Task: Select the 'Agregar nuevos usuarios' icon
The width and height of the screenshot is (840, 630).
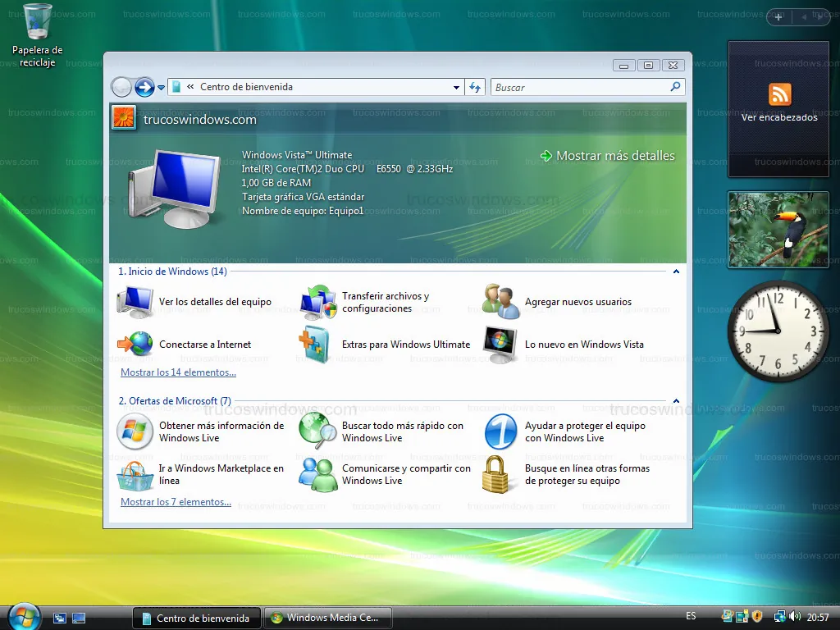Action: [x=500, y=302]
